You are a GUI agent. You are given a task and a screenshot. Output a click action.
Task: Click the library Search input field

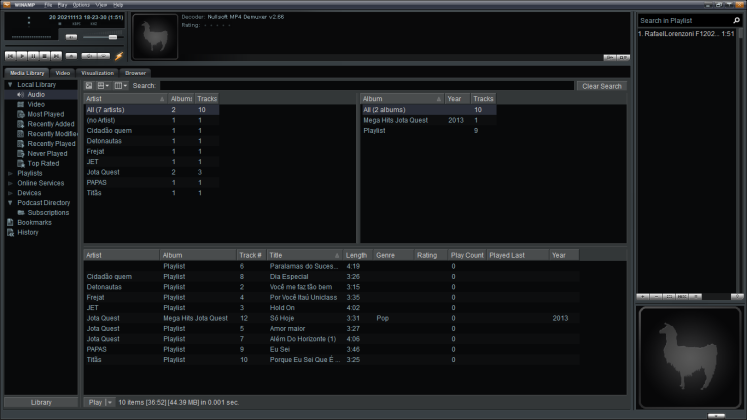coord(367,86)
